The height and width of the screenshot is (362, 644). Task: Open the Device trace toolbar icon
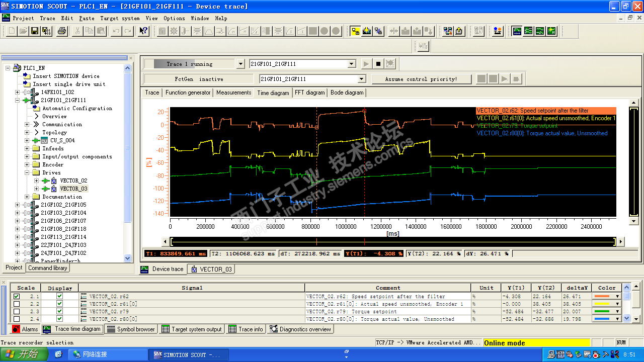coord(517,31)
